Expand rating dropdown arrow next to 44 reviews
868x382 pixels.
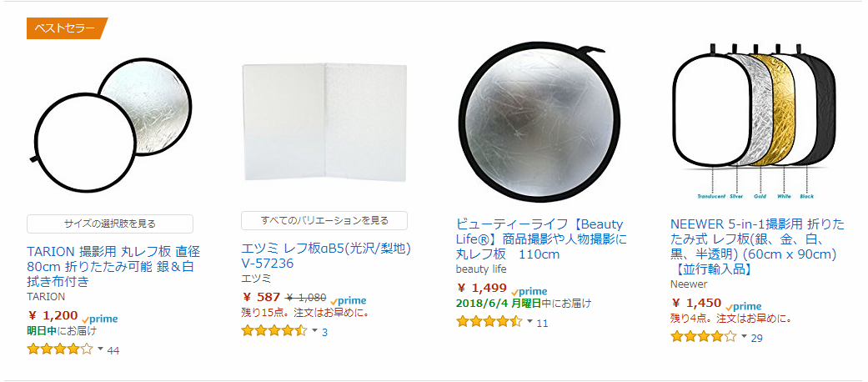tap(100, 349)
